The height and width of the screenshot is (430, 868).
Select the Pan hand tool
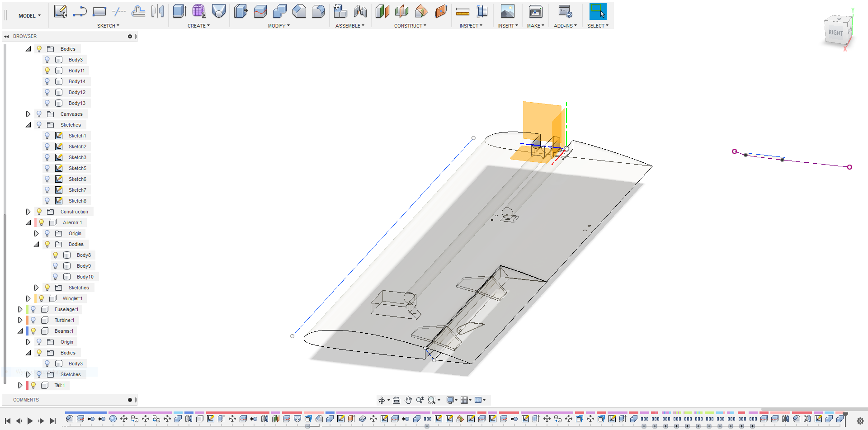coord(408,400)
